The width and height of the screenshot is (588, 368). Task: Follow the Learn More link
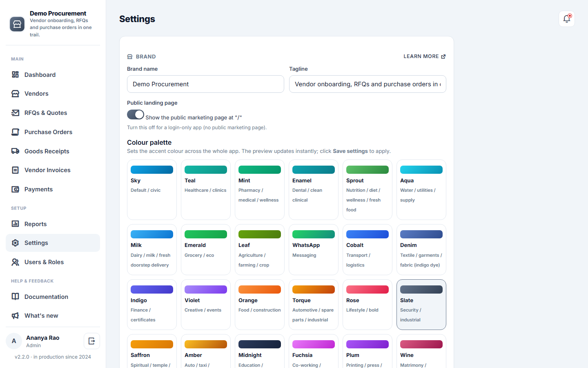[x=425, y=56]
